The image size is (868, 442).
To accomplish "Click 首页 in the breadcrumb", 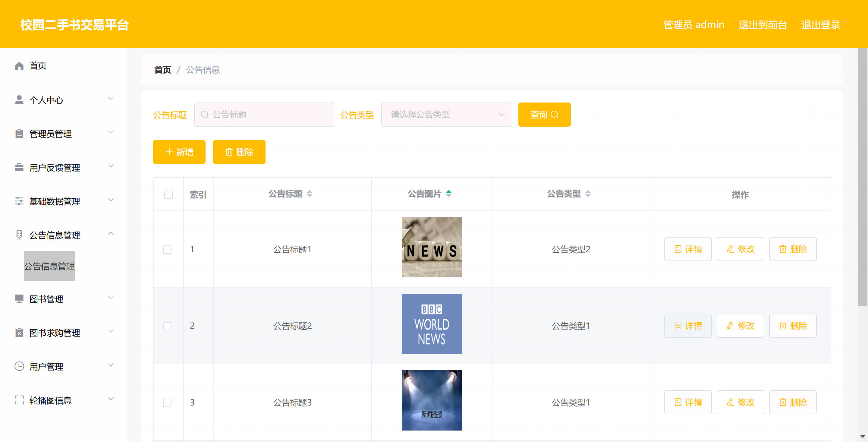I will pos(162,70).
